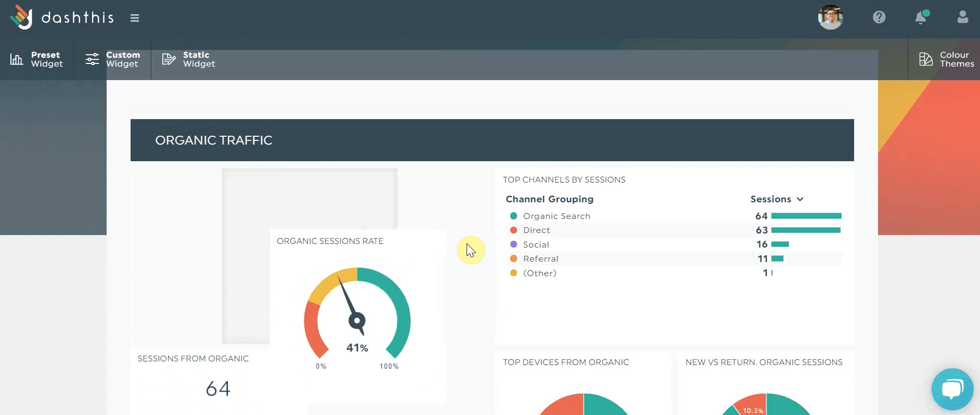
Task: Open the help question mark icon
Action: pos(879,17)
